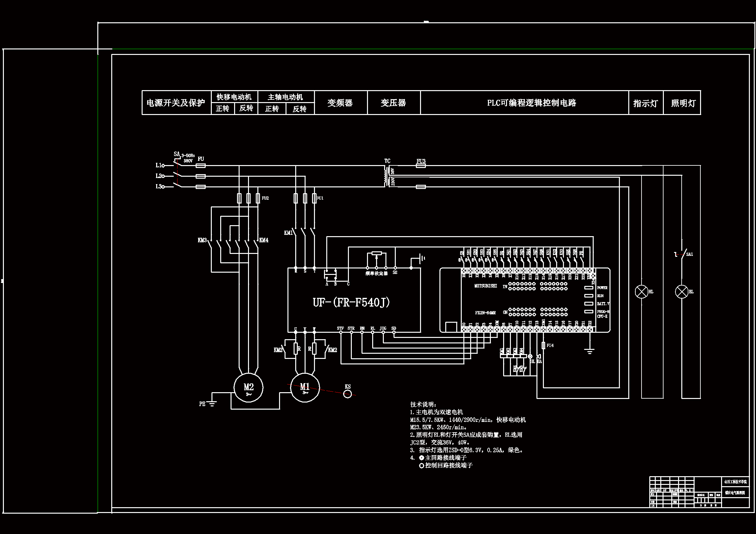Select the 变频器 header cell
The image size is (756, 534).
[340, 103]
